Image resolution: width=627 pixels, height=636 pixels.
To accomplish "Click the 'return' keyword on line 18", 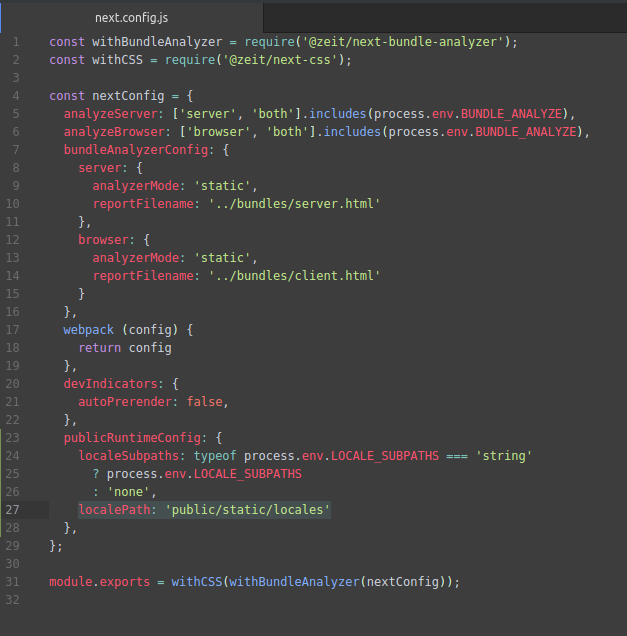I will (x=100, y=348).
